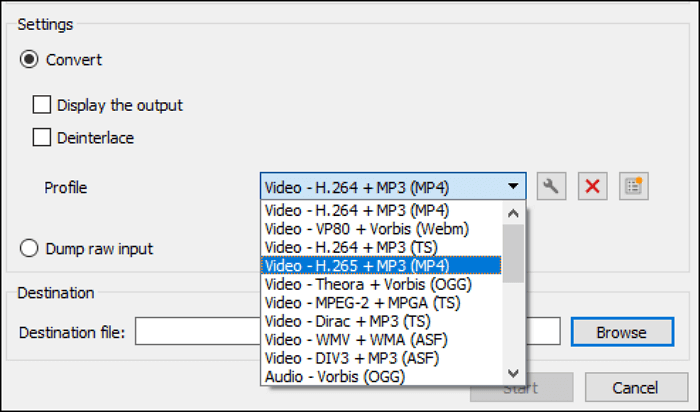Screen dimensions: 700x412
Task: Edit selected profile with wrench icon
Action: (x=548, y=186)
